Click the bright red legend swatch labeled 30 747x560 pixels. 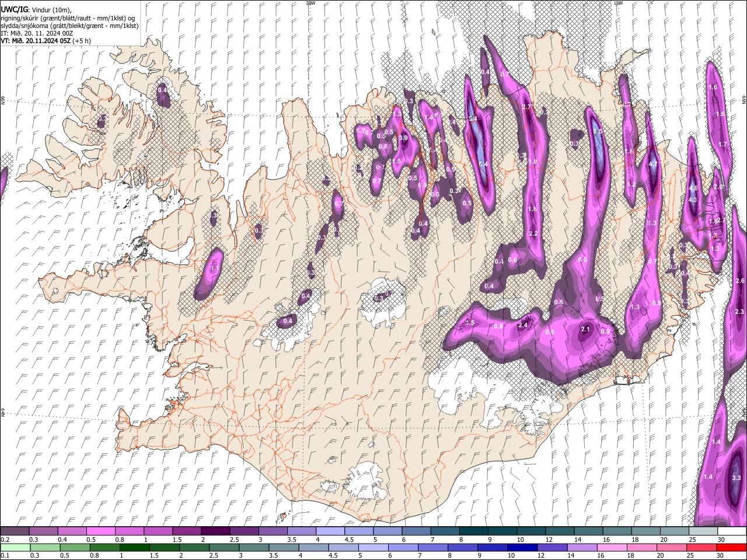point(731,547)
